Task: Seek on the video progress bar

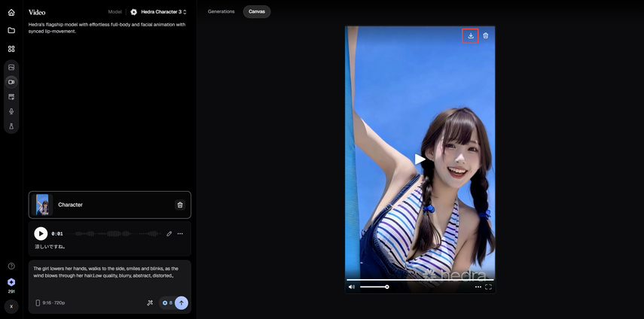Action: click(x=420, y=280)
